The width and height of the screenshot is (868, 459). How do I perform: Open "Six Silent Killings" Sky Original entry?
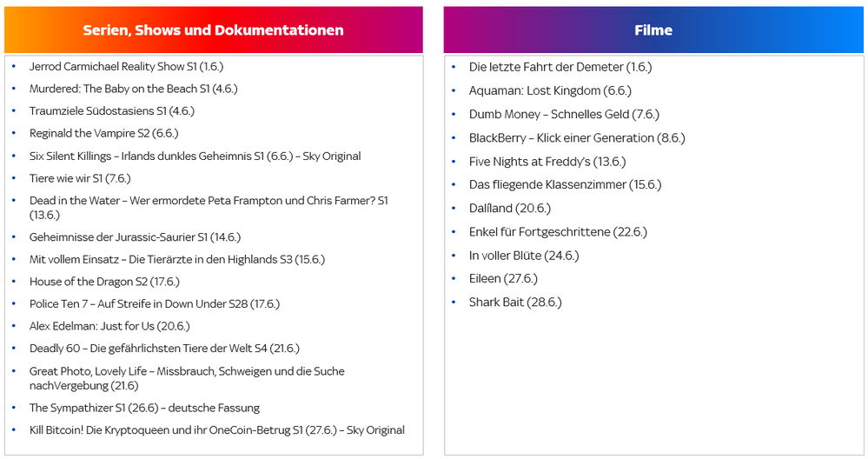195,156
